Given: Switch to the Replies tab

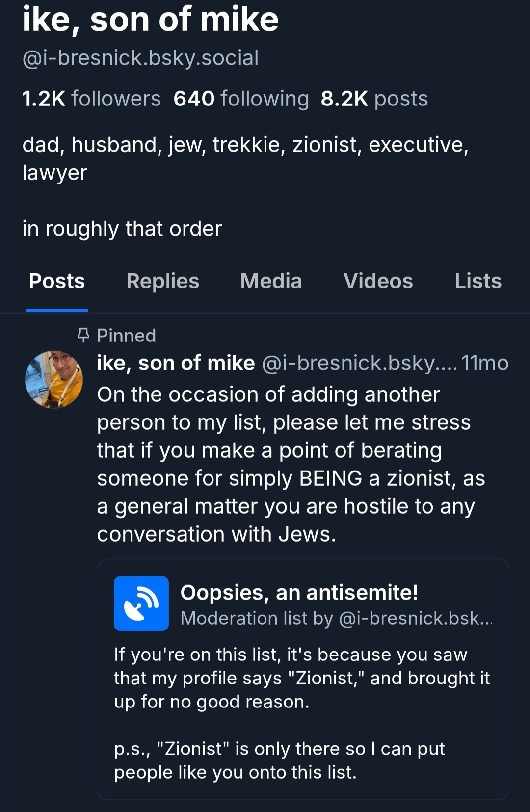Looking at the screenshot, I should tap(162, 281).
